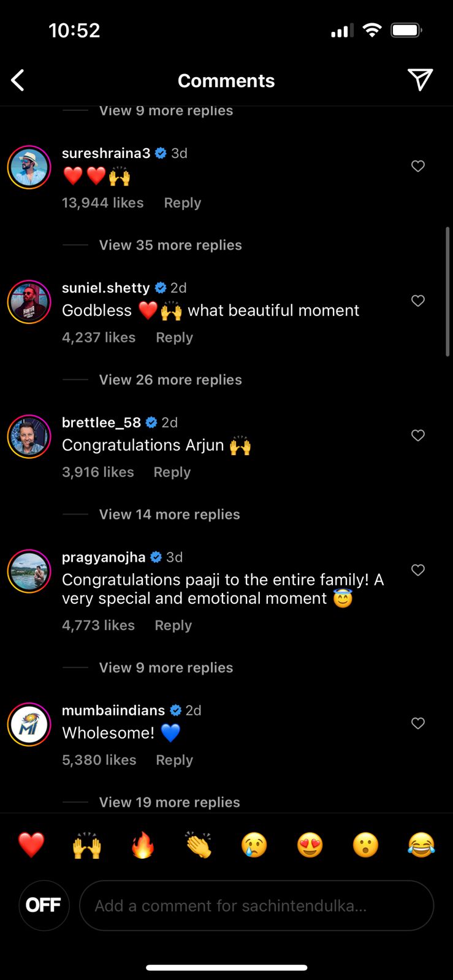Like suniel.shetty's comment with heart
This screenshot has height=980, width=453.
click(418, 301)
